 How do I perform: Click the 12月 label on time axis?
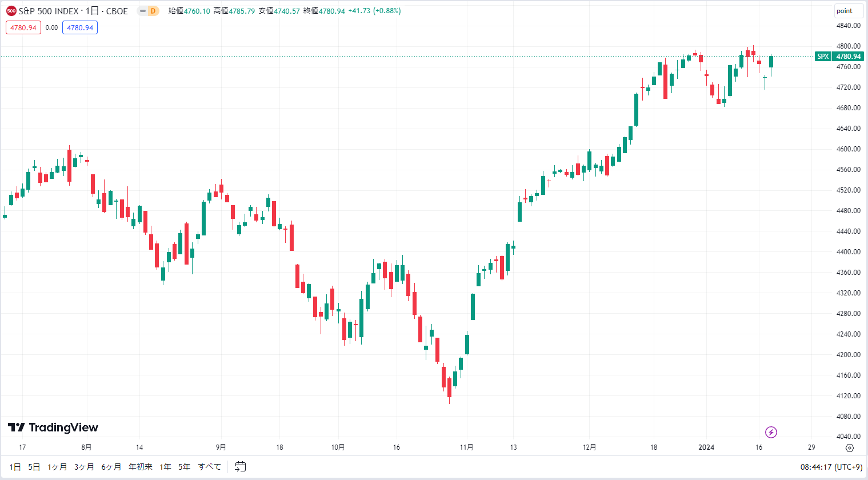[589, 447]
